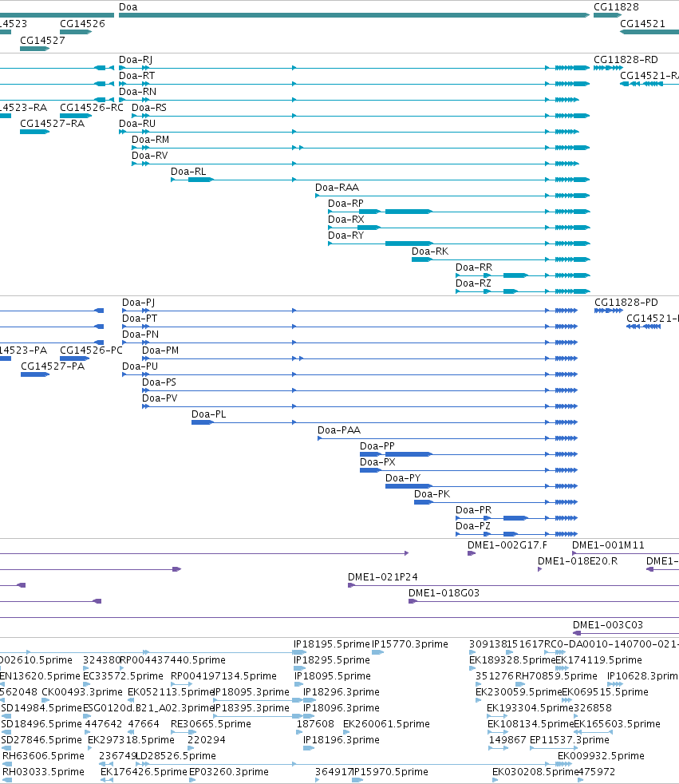This screenshot has width=679, height=784.
Task: Select the RH70859.5prime EST label
Action: pos(556,676)
